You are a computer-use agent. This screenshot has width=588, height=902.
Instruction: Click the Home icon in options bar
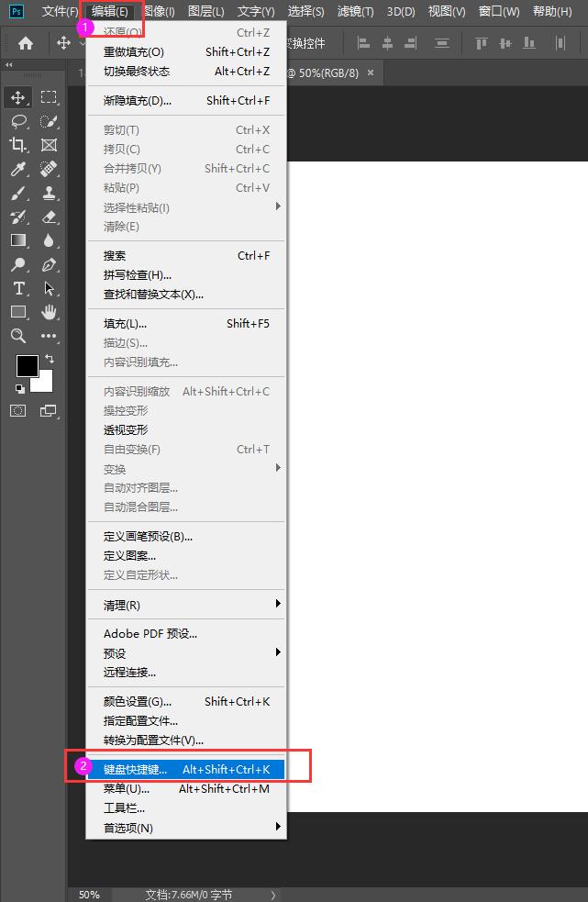pos(26,43)
